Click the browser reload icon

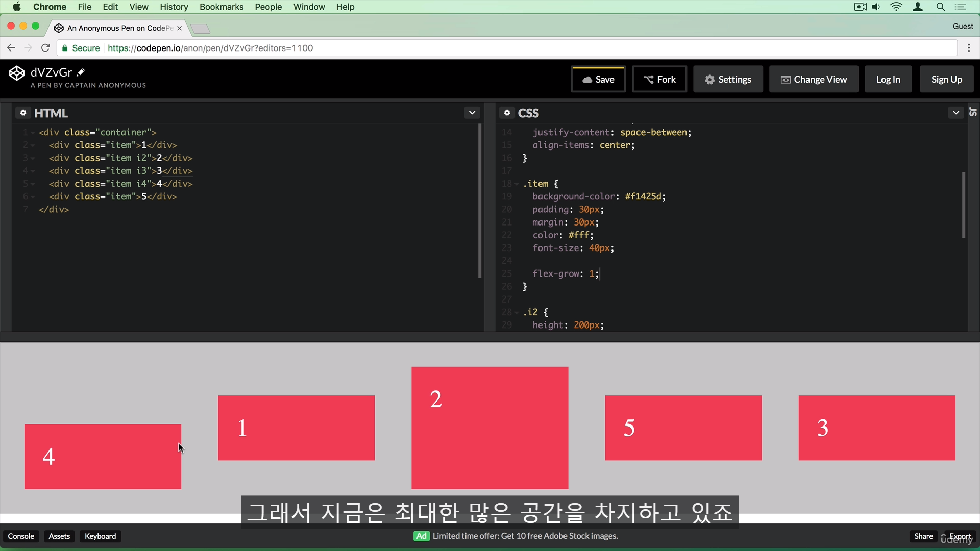click(x=45, y=48)
